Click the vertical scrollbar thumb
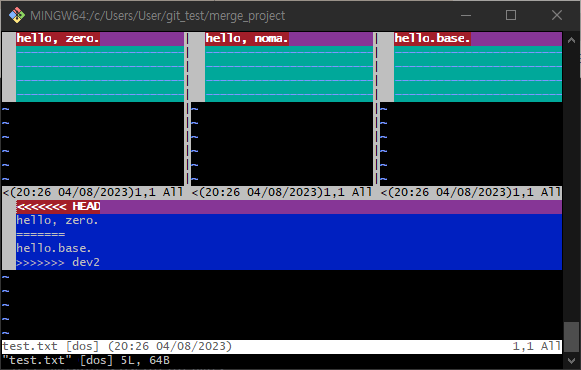581x370 pixels. pos(571,336)
